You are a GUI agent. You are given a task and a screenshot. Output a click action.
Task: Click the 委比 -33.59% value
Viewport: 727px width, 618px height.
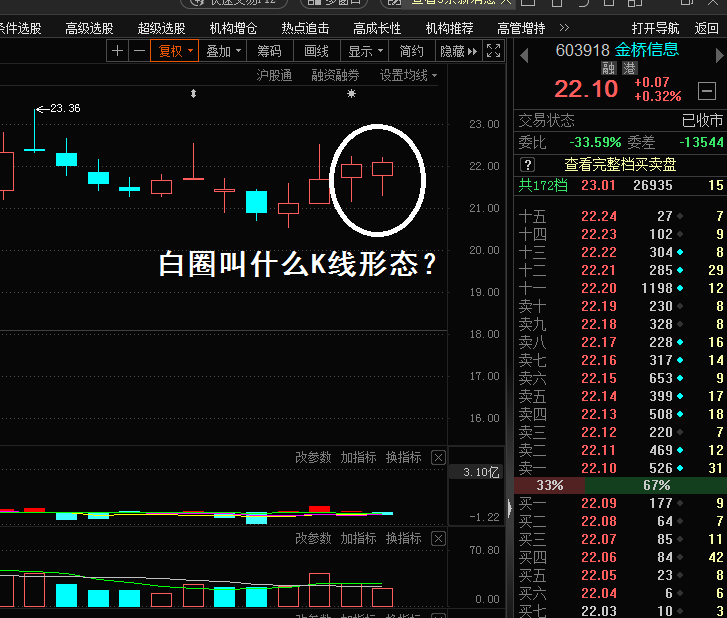pos(595,142)
